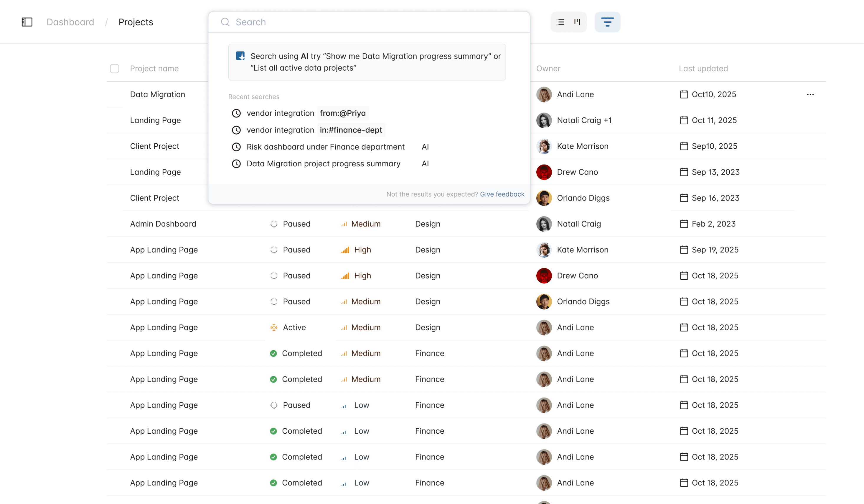Click the clock icon beside the from:@Priya search
Image resolution: width=864 pixels, height=504 pixels.
(x=236, y=113)
